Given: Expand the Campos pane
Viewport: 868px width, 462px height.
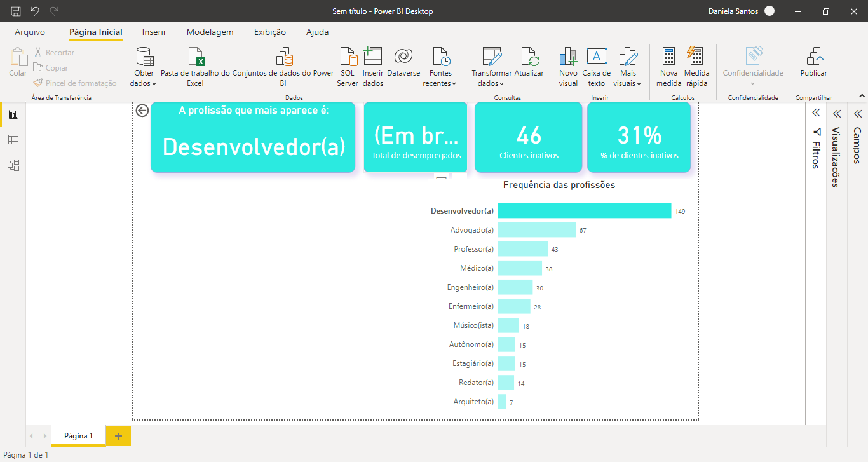Looking at the screenshot, I should pyautogui.click(x=858, y=114).
